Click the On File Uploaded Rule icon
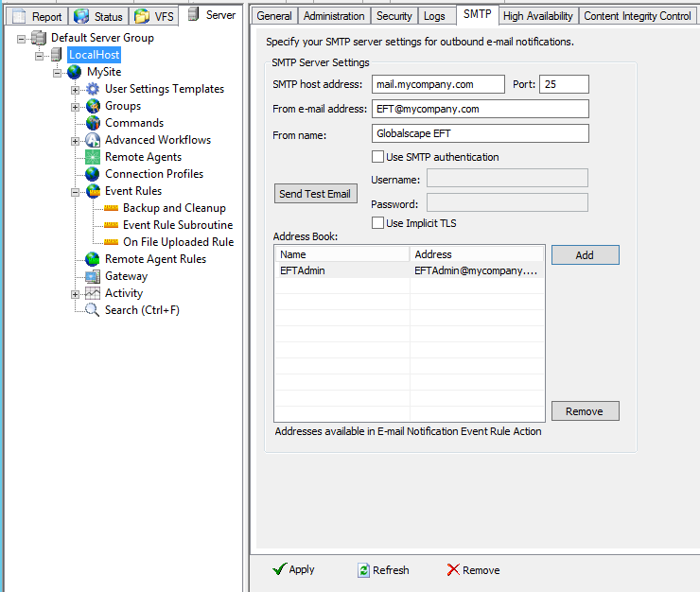700x592 pixels. [x=112, y=242]
